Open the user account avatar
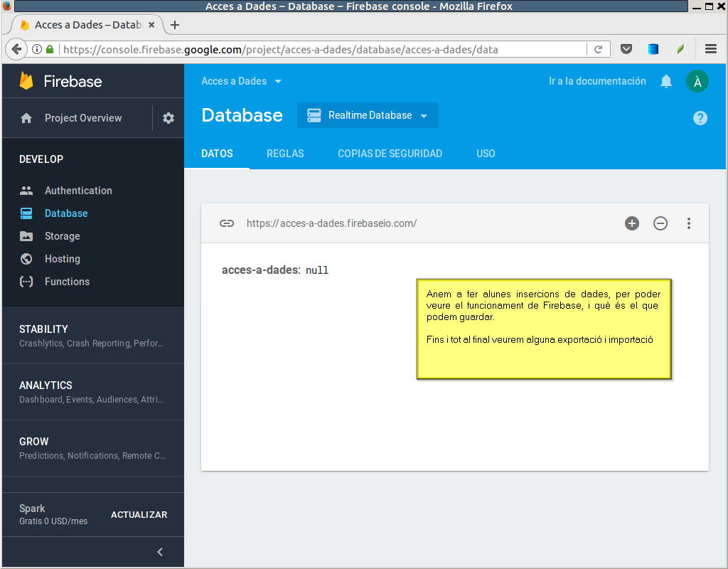The image size is (728, 569). click(x=697, y=81)
